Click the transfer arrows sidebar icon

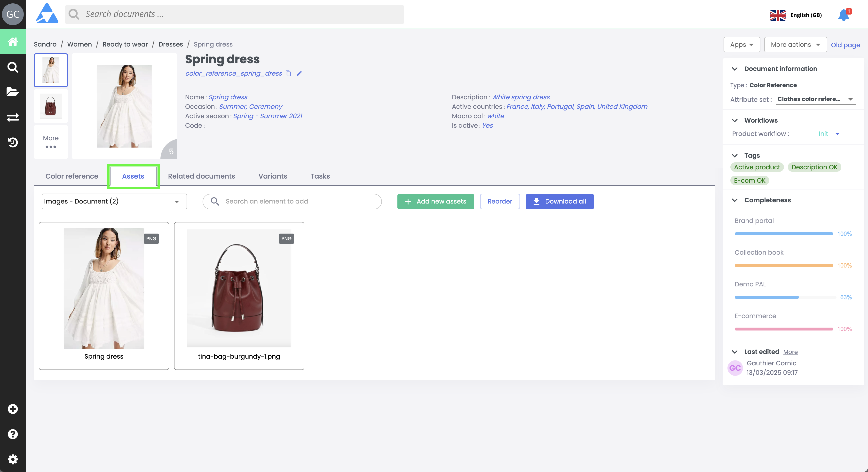13,117
